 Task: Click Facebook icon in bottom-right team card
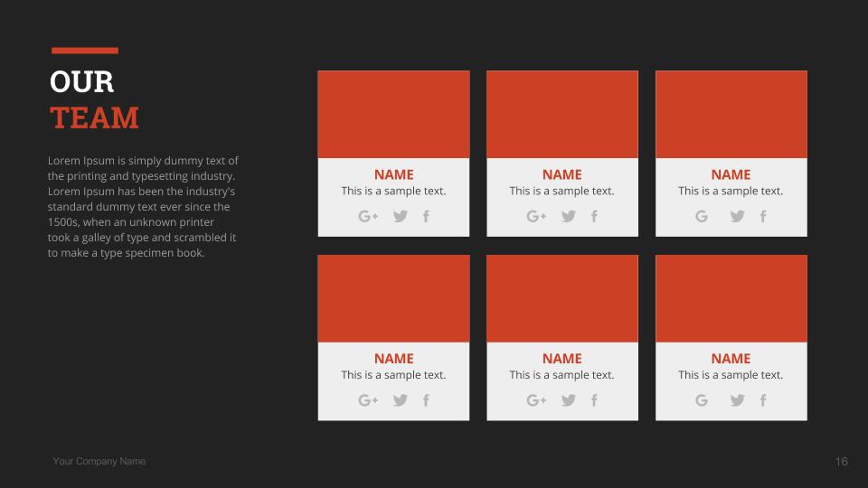click(762, 400)
